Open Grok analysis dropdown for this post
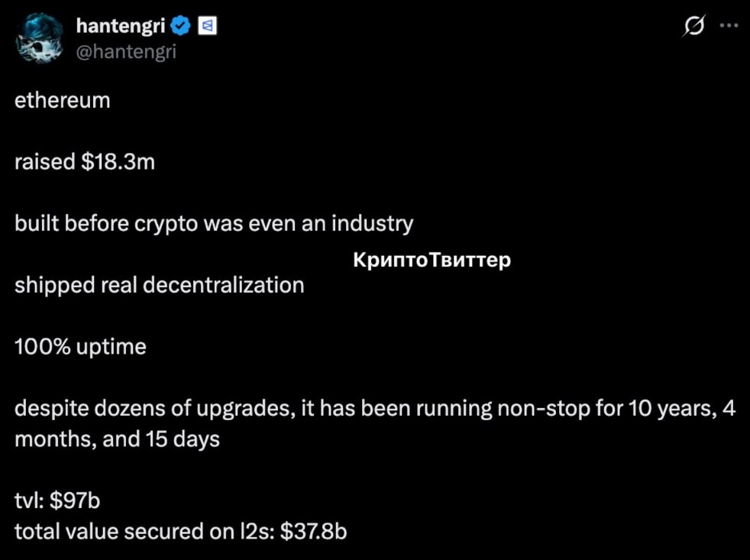The image size is (750, 560). (x=693, y=25)
